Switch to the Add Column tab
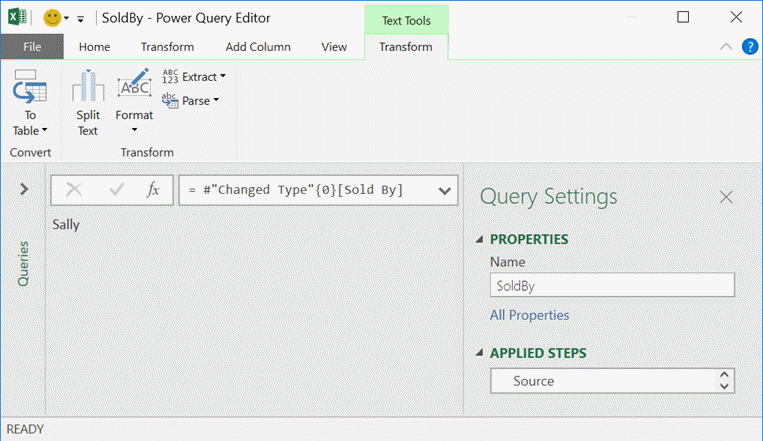Screen dimensions: 763x441 pyautogui.click(x=258, y=47)
